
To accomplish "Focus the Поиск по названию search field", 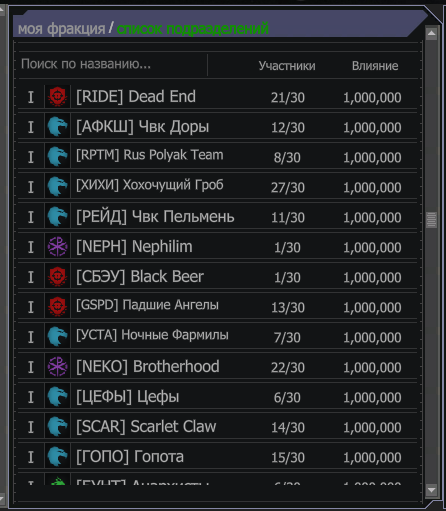I will pos(113,64).
